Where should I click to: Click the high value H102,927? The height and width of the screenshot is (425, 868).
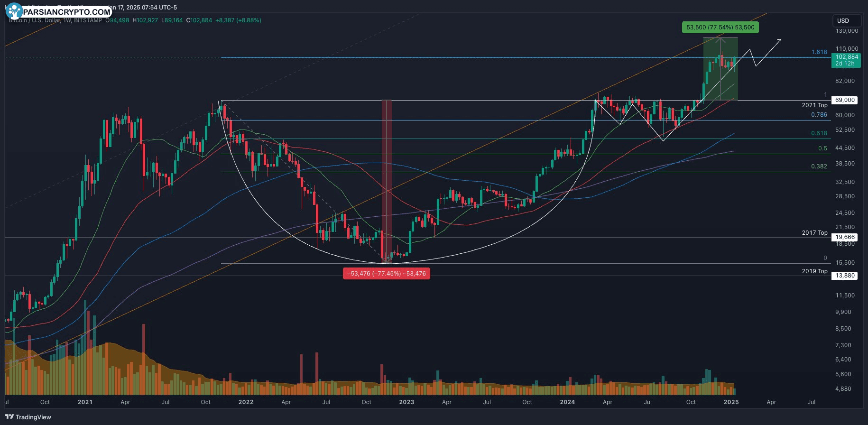click(x=145, y=20)
